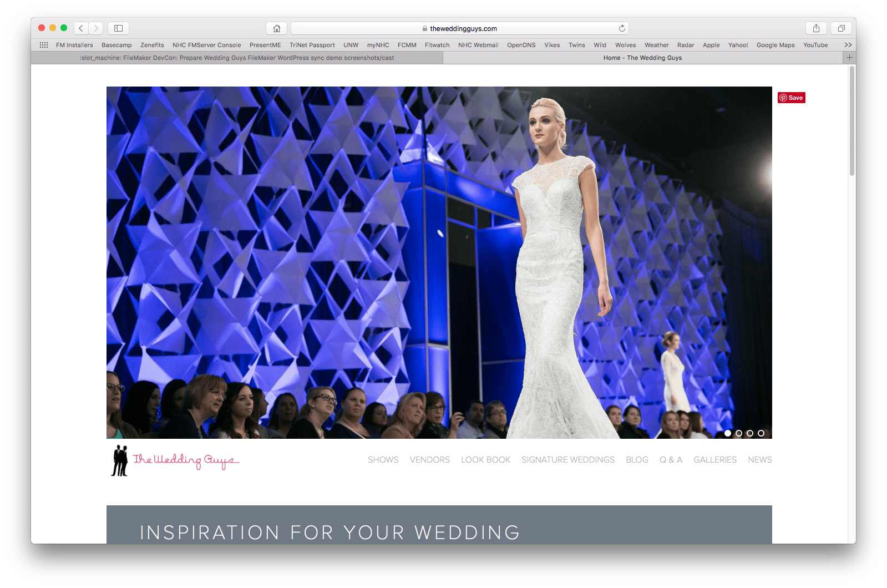This screenshot has height=588, width=887.
Task: Open YouTube bookmark
Action: tap(815, 45)
